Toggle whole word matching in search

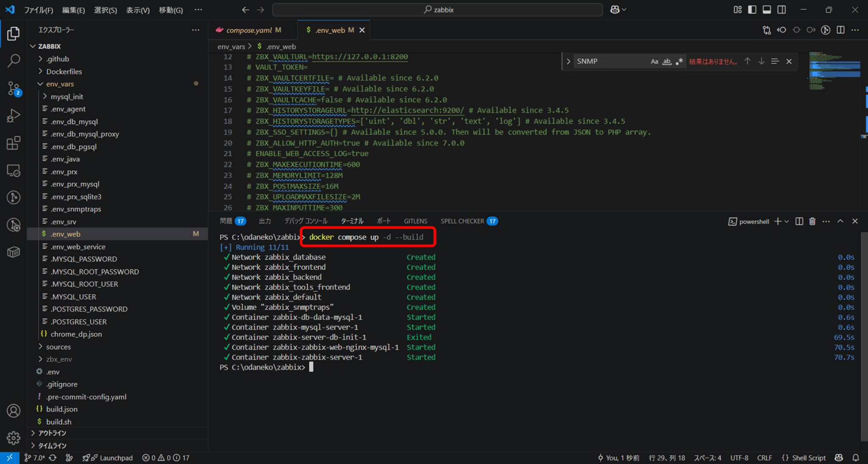pos(667,61)
